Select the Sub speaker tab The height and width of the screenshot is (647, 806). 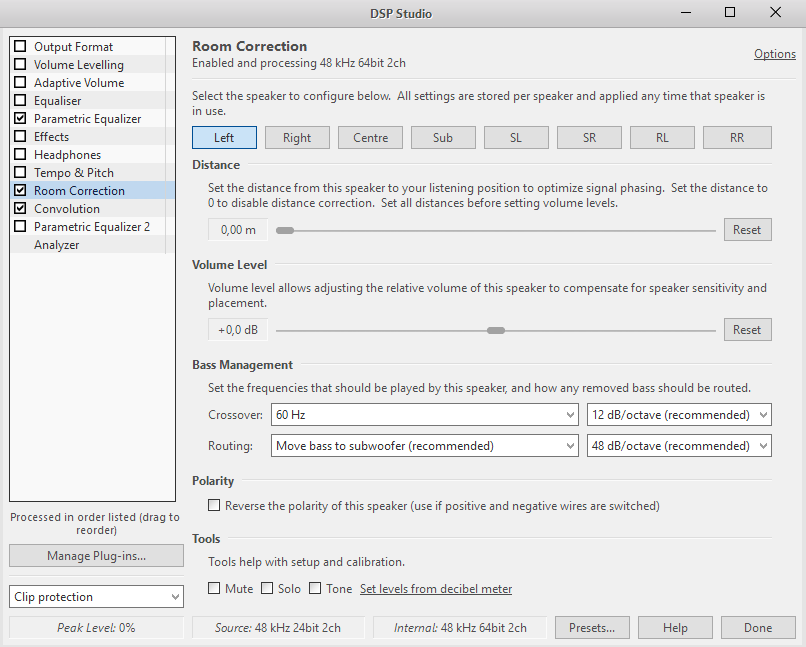point(443,138)
